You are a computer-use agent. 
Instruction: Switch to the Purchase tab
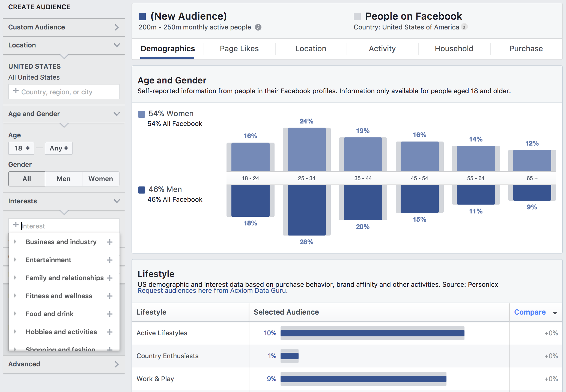pos(526,49)
